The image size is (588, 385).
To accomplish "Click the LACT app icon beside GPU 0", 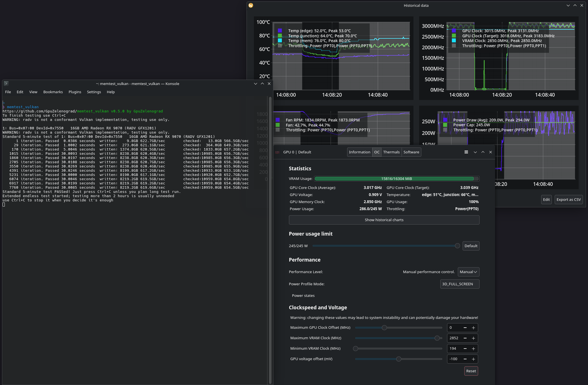I will coord(277,152).
